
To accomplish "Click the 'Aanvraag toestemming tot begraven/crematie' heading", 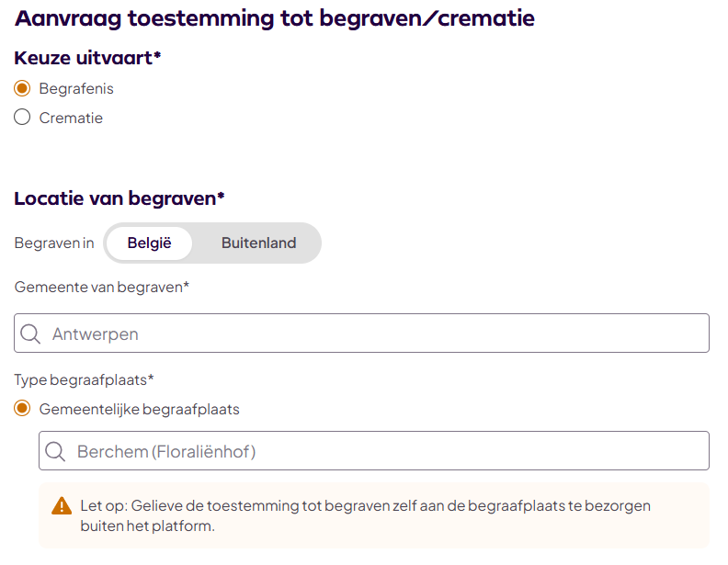I will [x=275, y=18].
